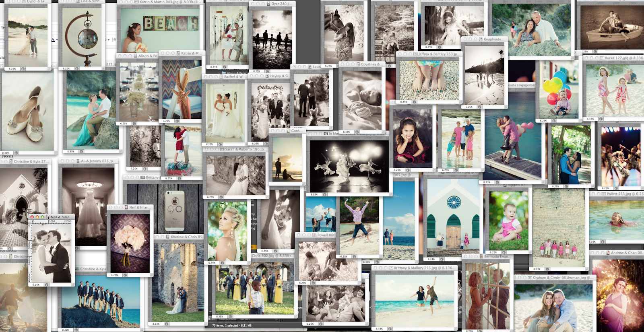Activate the Pollett 233.jpg title bar
This screenshot has width=644, height=332.
click(617, 194)
